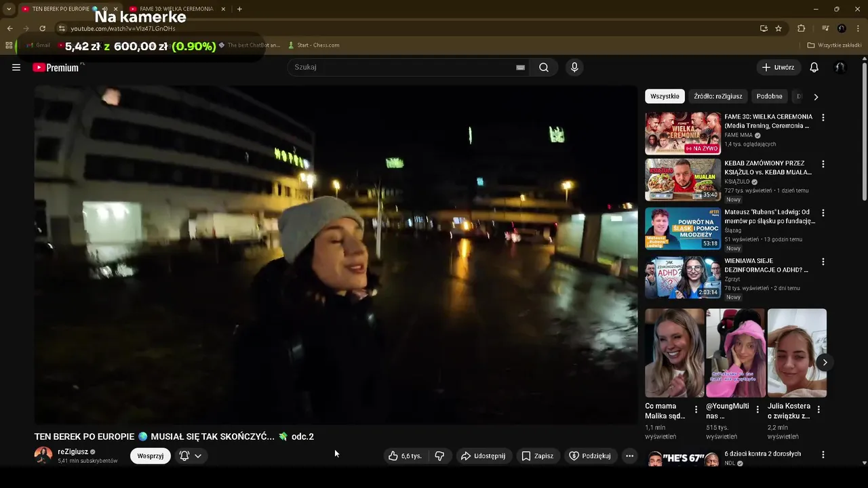
Task: Open Wieniawa sieje dezinformacje ADHD thumbnail
Action: point(683,277)
